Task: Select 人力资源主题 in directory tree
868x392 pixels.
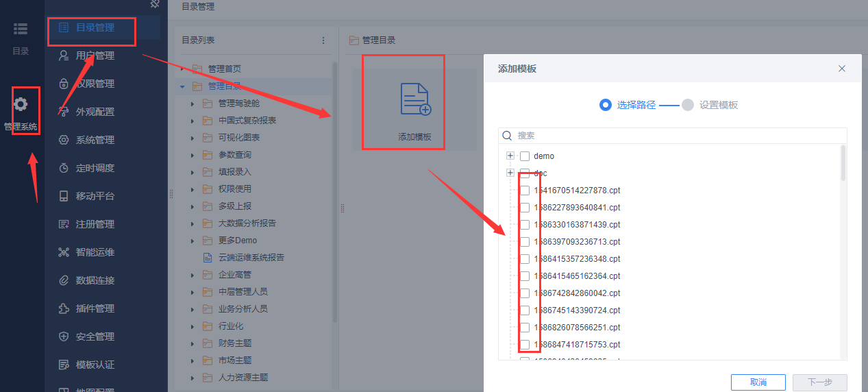Action: (x=243, y=378)
